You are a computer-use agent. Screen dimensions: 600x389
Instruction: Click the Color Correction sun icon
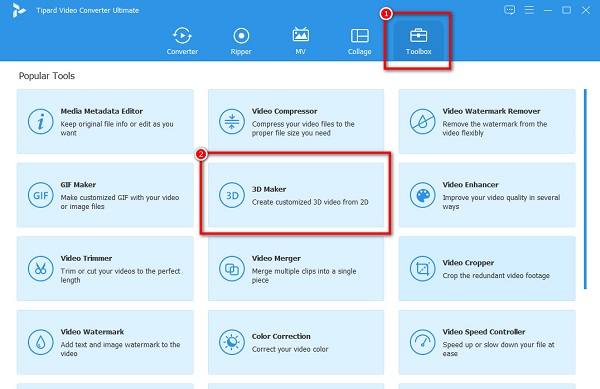[x=232, y=342]
